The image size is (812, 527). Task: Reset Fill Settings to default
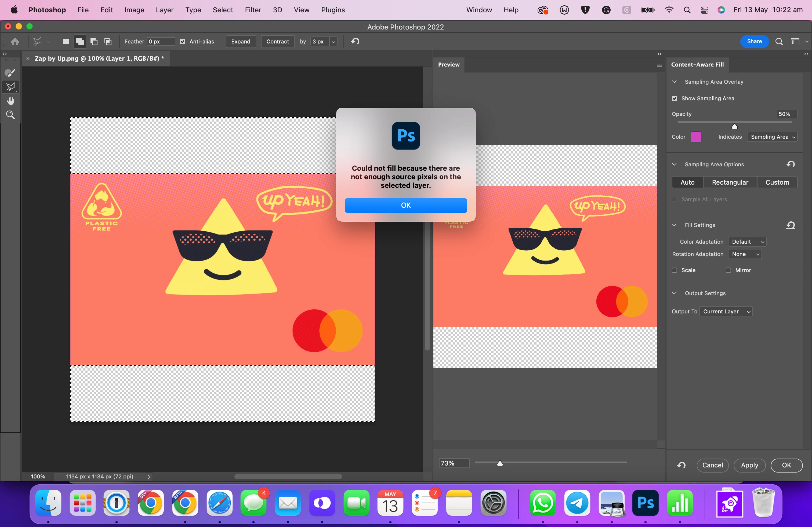tap(791, 225)
